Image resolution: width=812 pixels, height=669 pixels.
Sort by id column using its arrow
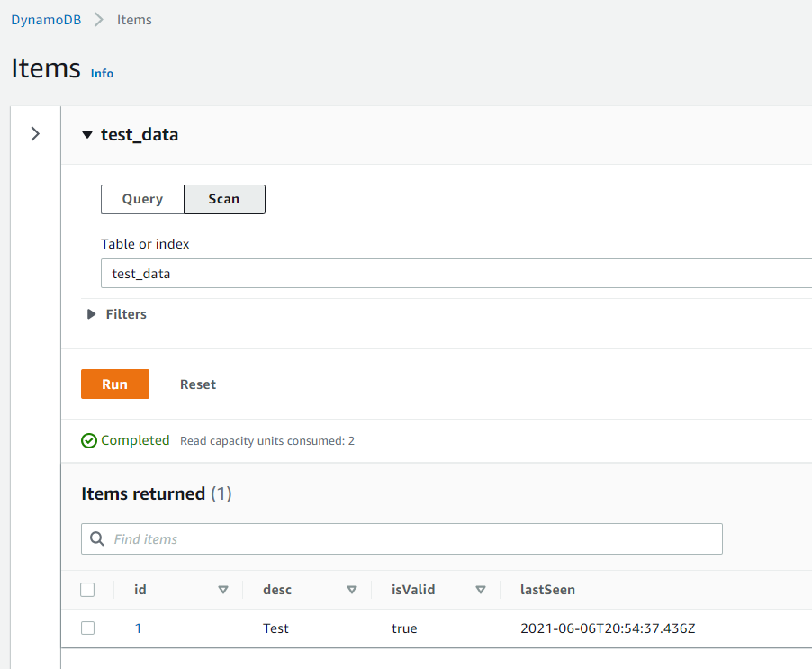tap(223, 590)
